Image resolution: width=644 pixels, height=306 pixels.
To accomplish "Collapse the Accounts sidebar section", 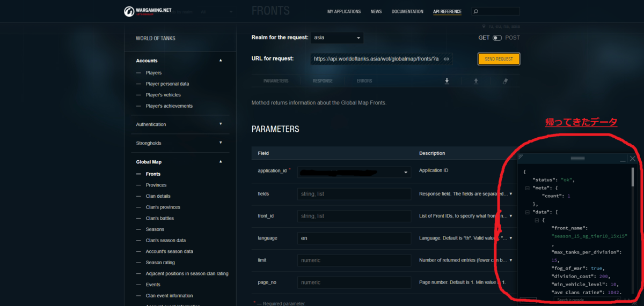I will 221,61.
